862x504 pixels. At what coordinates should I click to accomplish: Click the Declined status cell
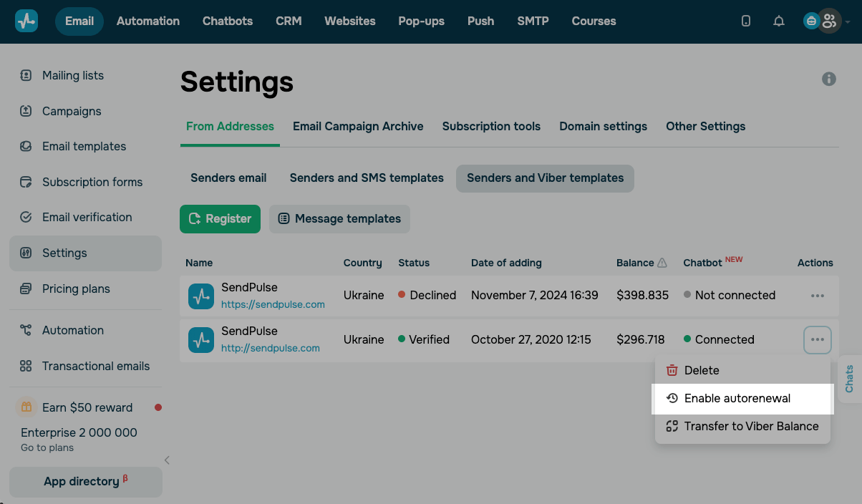click(x=427, y=296)
